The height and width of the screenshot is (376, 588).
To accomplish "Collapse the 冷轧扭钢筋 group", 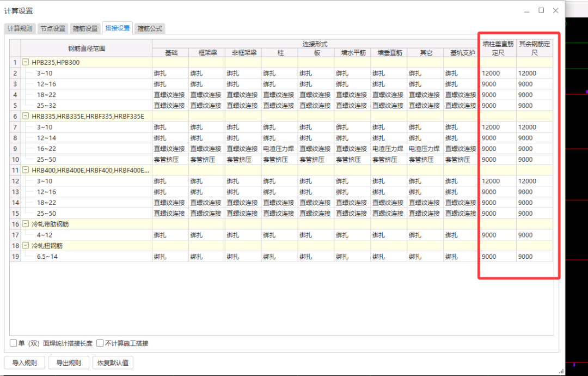I will pyautogui.click(x=26, y=246).
